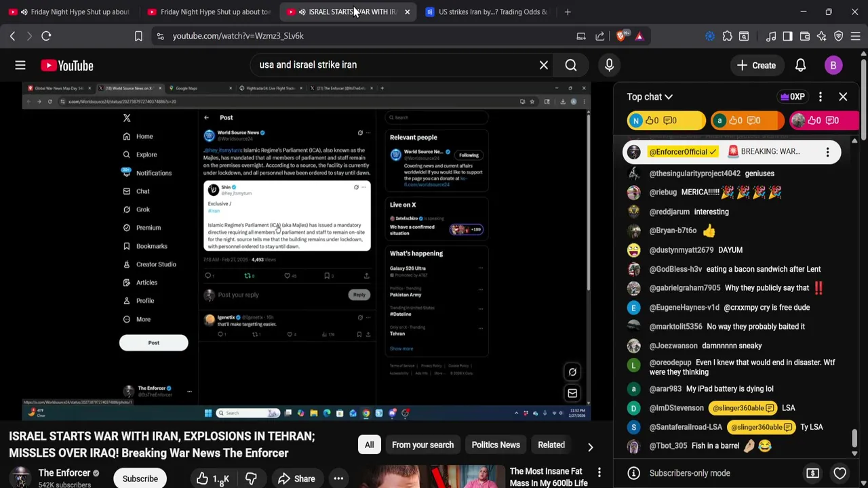
Task: Switch to second Friday Night Hype tab
Action: [x=209, y=12]
